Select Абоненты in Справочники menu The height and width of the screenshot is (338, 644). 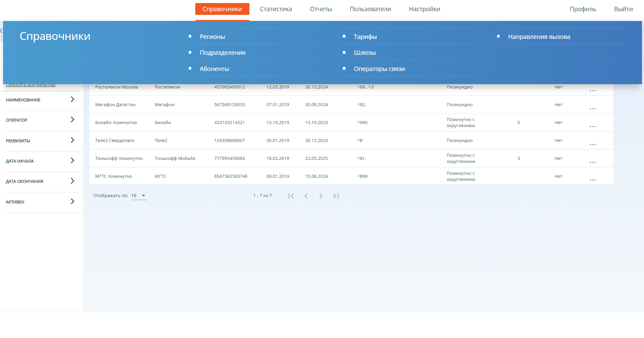[214, 69]
